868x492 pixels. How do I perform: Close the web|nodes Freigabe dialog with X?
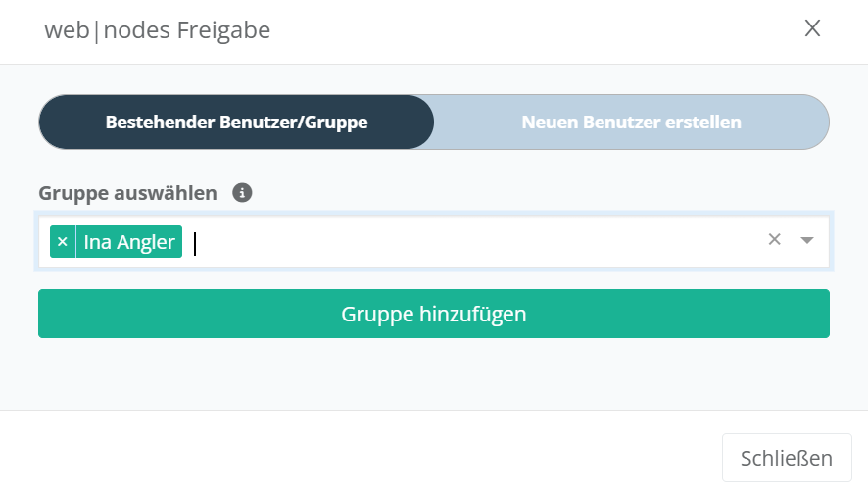point(812,28)
